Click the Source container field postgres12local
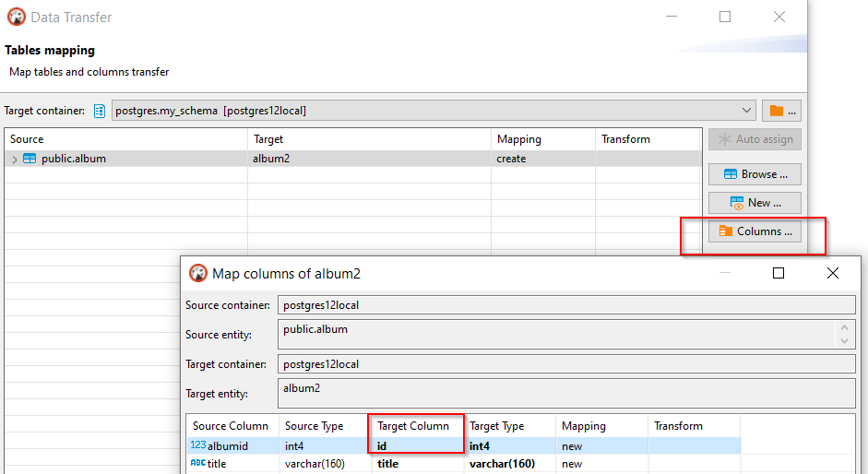This screenshot has width=868, height=474. tap(566, 305)
